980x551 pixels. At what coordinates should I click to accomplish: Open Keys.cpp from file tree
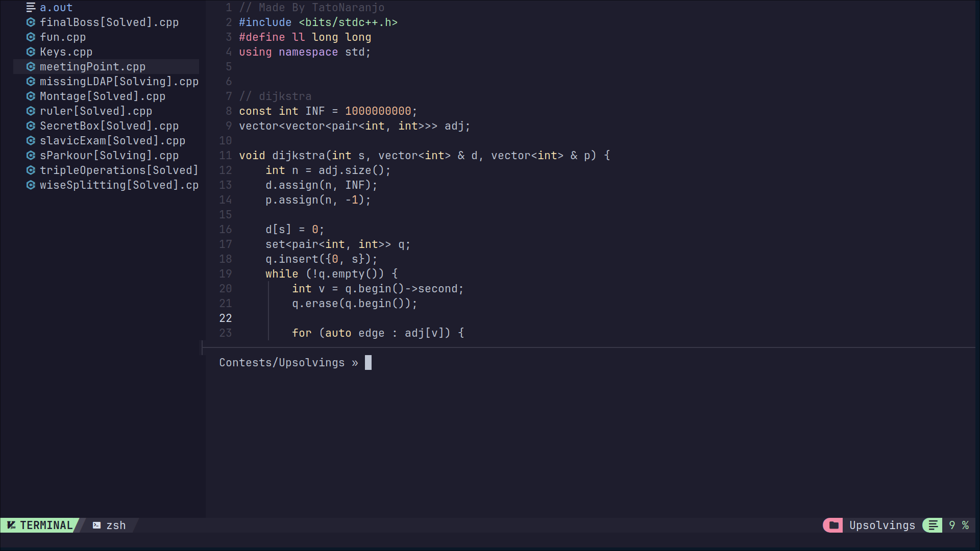(x=66, y=52)
